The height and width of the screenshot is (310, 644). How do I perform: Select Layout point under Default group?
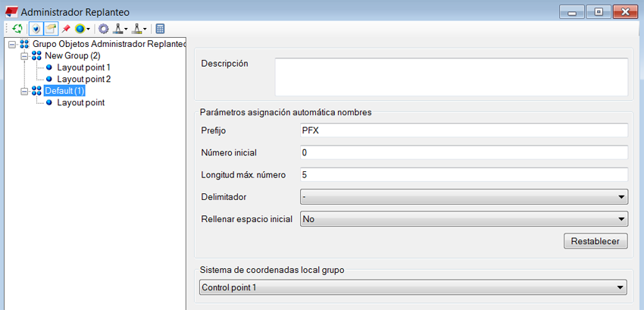[x=80, y=102]
